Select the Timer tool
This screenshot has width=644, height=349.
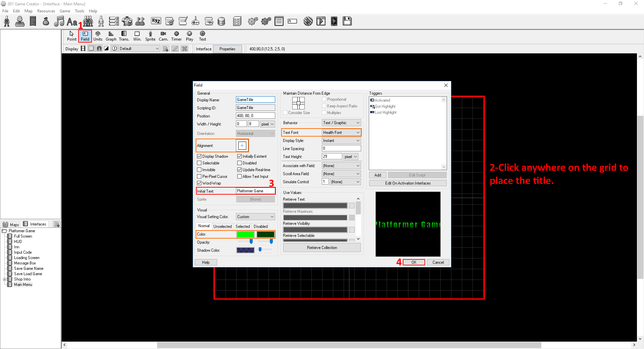[x=176, y=36]
